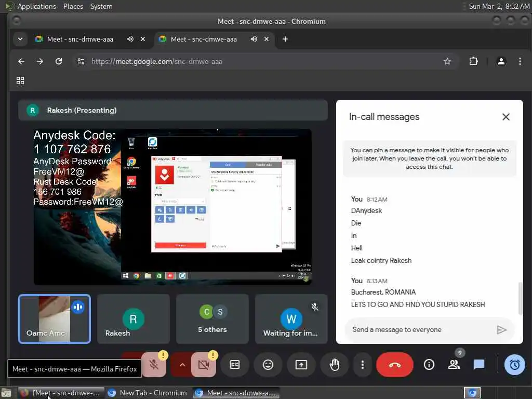Click the muted mic icon on Waiting tile
Screen dimensions: 532x399
tap(315, 307)
